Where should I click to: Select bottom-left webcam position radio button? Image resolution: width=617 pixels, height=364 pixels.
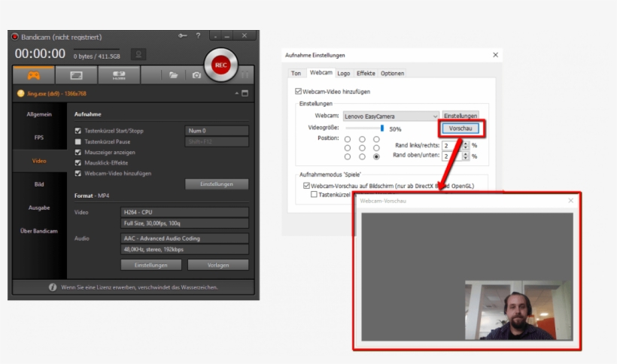coord(348,156)
